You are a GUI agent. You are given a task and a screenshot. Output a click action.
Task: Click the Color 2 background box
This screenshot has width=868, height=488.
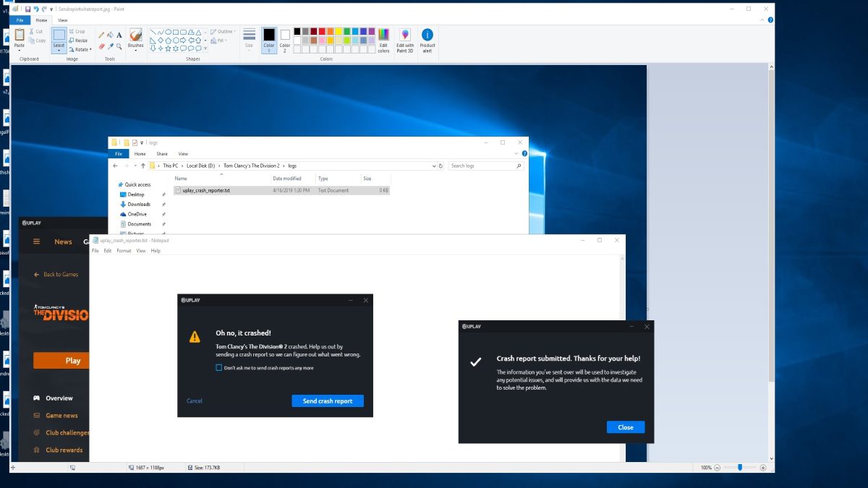285,40
